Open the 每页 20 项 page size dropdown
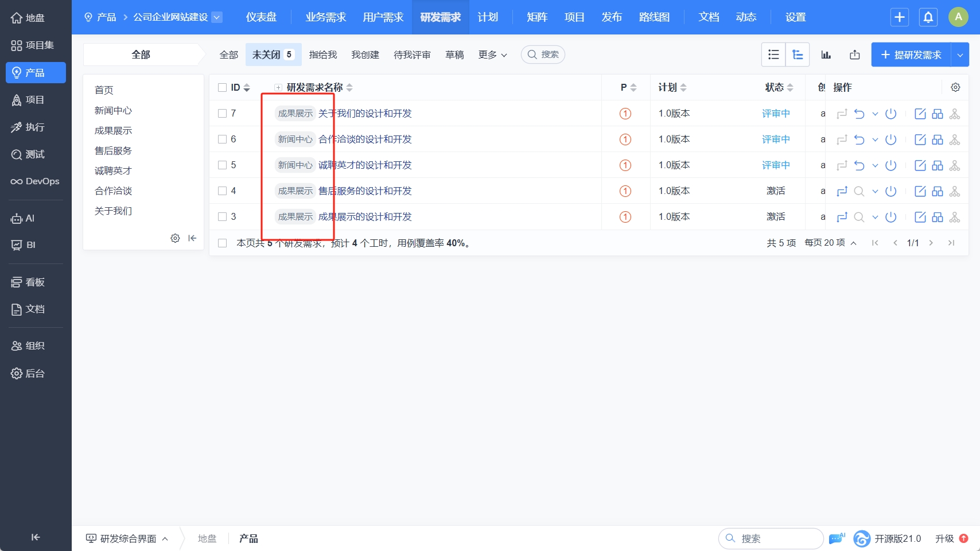This screenshot has width=980, height=551. tap(830, 243)
